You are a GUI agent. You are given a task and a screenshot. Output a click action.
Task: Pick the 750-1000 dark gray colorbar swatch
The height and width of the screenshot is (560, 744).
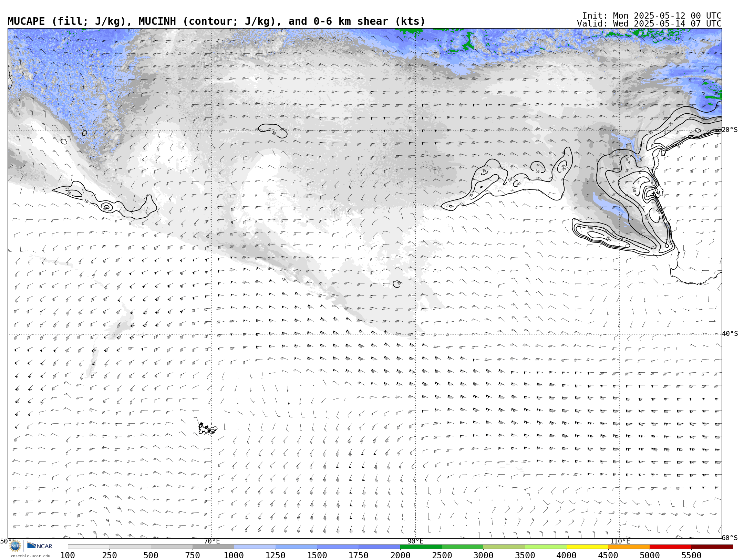click(x=213, y=547)
